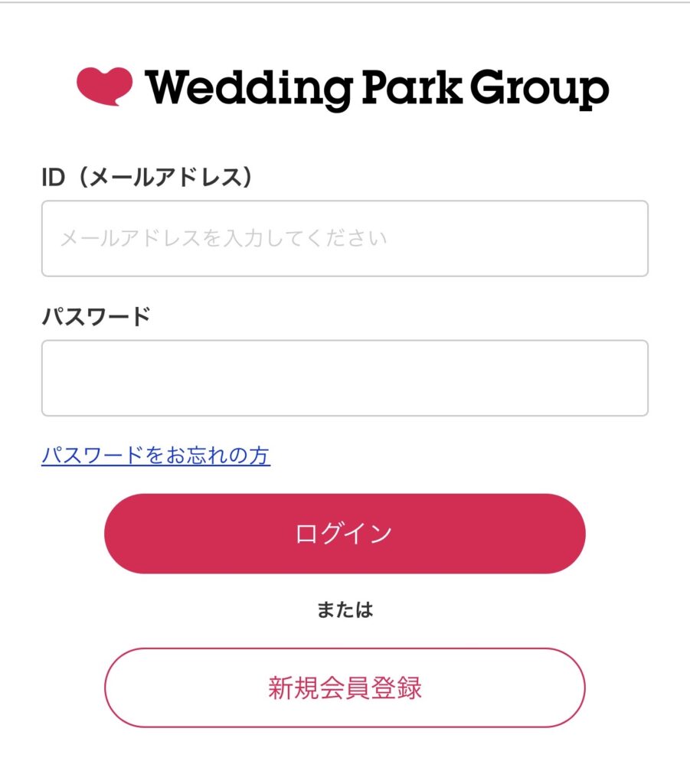690x784 pixels.
Task: Click the word "Wedding" in the logo
Action: pos(247,89)
